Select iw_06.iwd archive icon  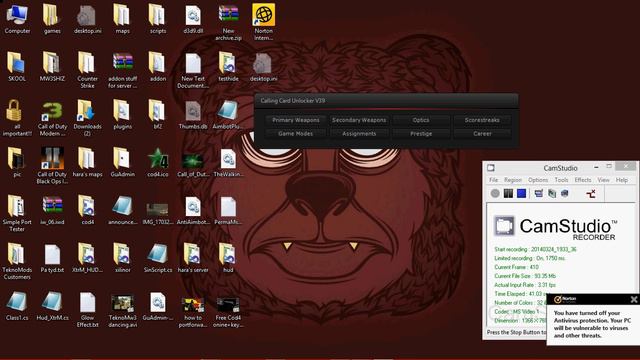[x=52, y=210]
